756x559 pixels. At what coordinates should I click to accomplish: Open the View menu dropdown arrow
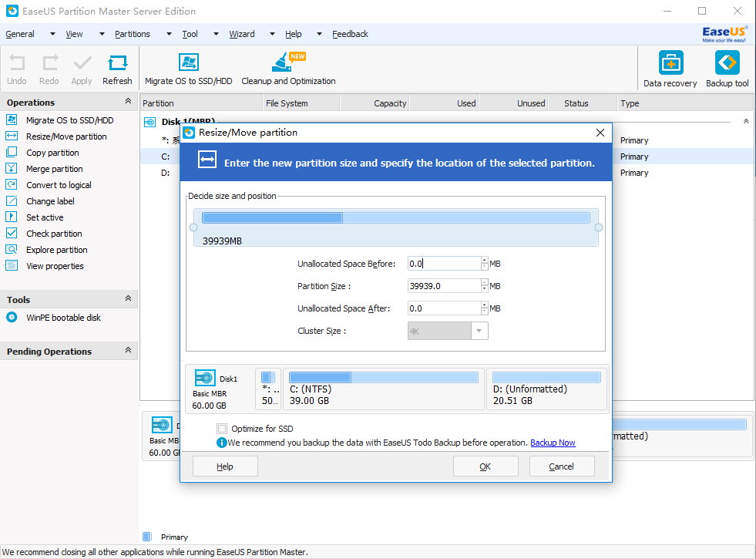102,34
